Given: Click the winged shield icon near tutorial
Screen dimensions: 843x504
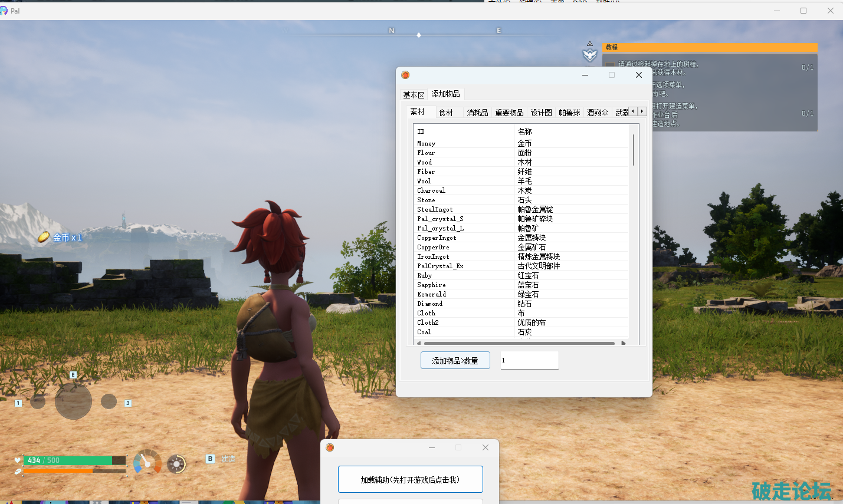Looking at the screenshot, I should click(x=590, y=55).
